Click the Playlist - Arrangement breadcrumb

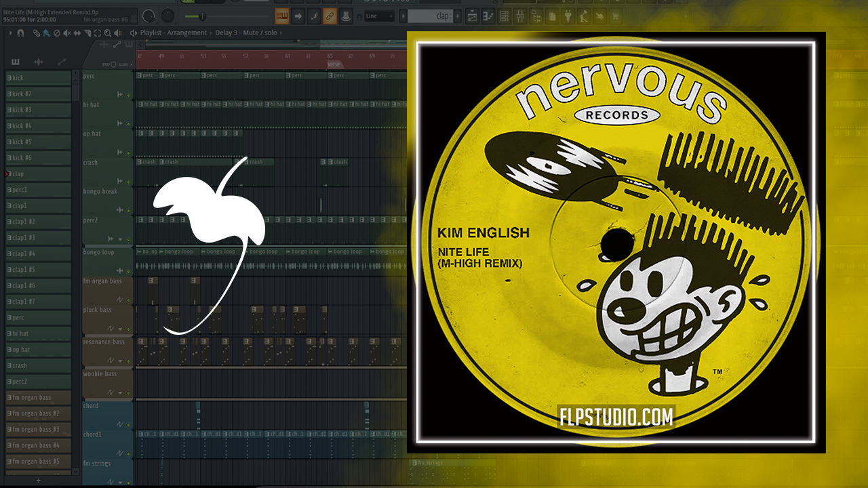point(172,33)
